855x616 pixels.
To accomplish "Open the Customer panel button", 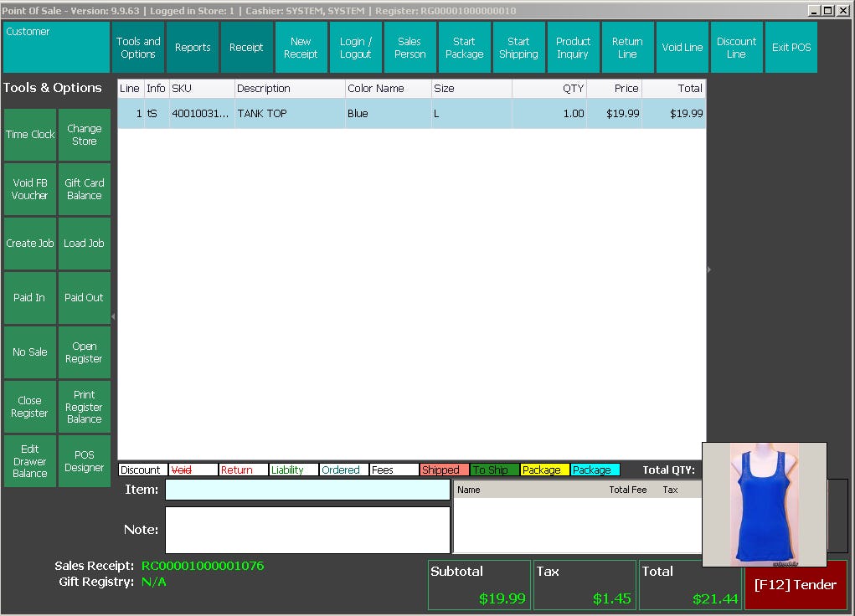I will 56,48.
